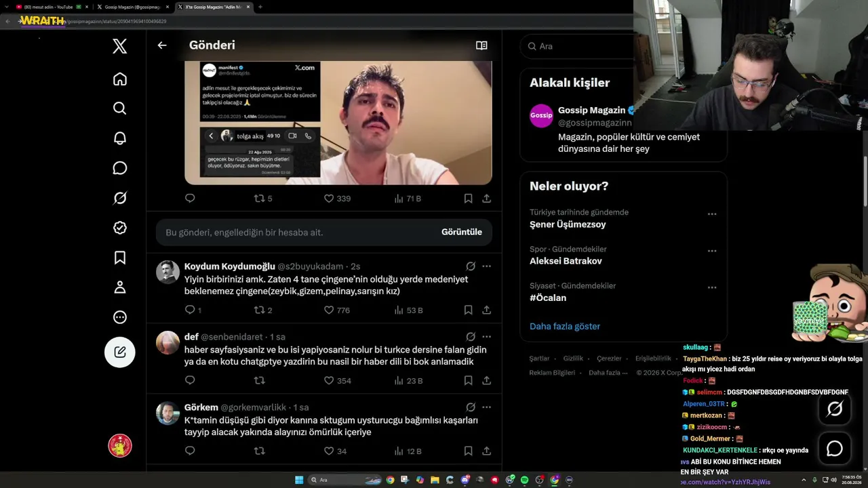
Task: Open the floating Grok button
Action: pos(835,409)
